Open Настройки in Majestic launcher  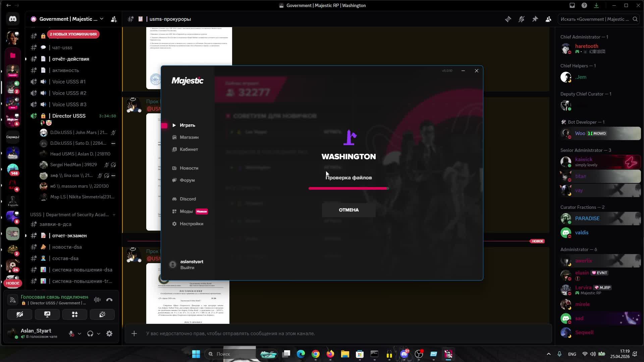(x=191, y=224)
